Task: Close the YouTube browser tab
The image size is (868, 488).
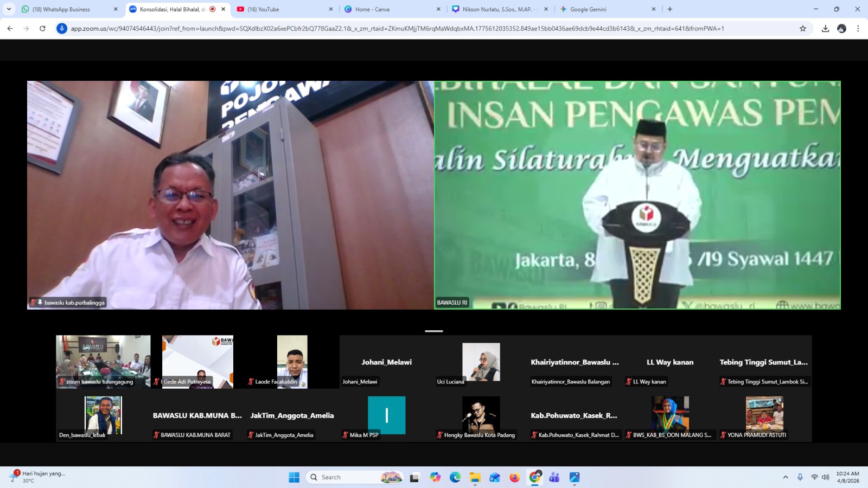Action: [330, 9]
